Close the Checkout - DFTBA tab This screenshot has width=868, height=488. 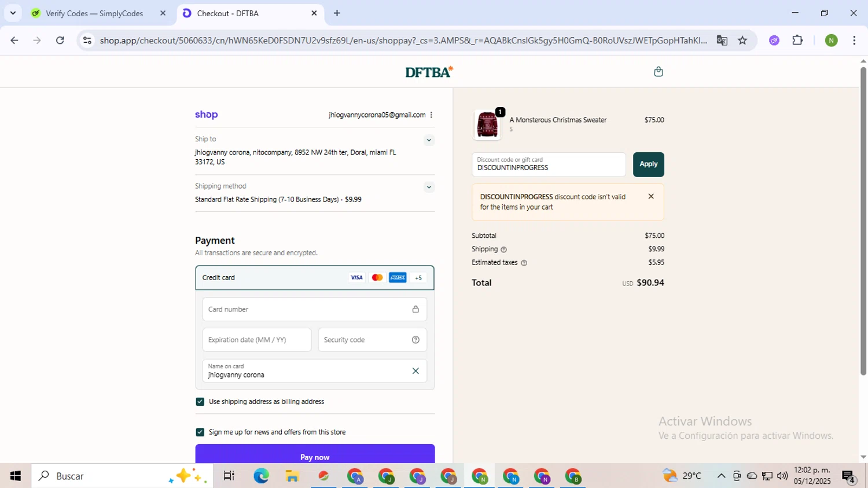[x=314, y=13]
